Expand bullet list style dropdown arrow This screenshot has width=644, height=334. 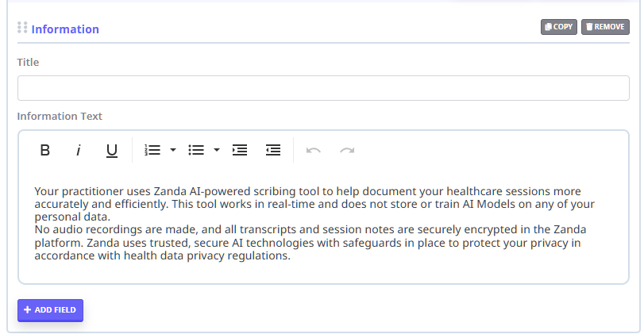tap(217, 150)
